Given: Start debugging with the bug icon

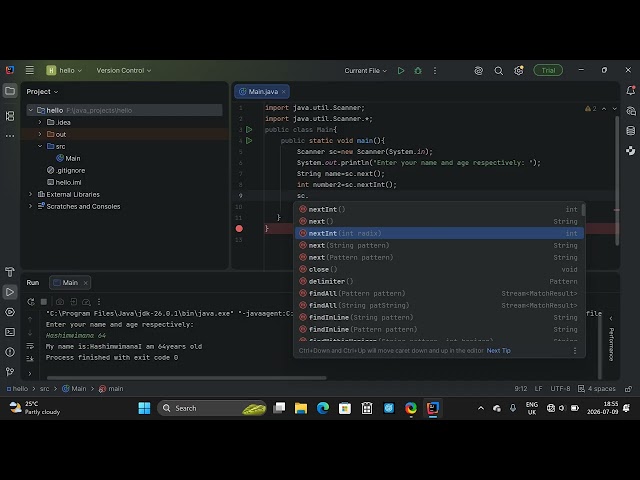Looking at the screenshot, I should 418,71.
